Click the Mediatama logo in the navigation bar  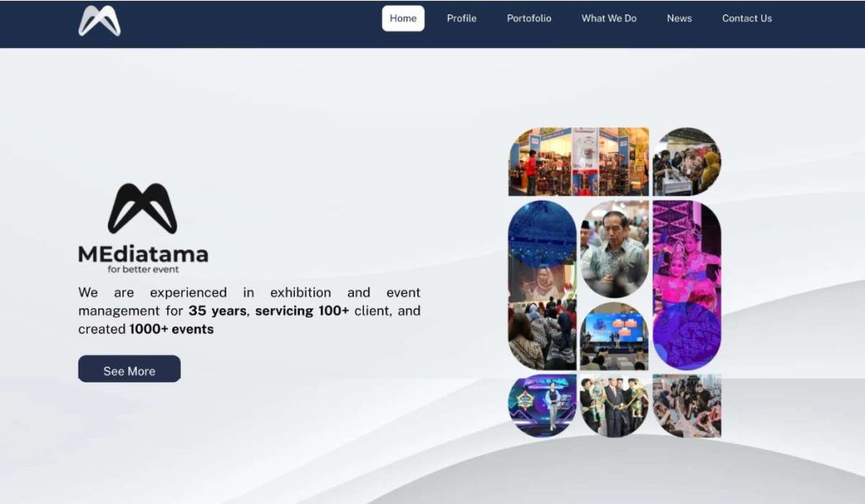click(x=100, y=21)
